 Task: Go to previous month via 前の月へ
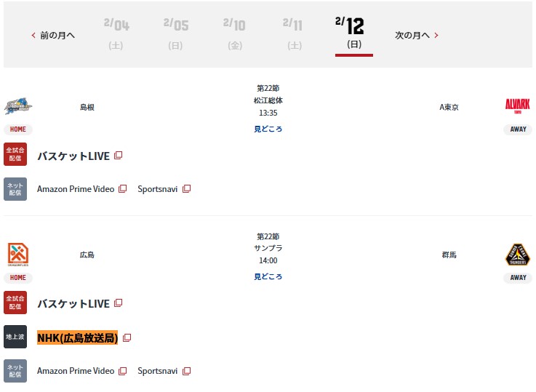54,35
